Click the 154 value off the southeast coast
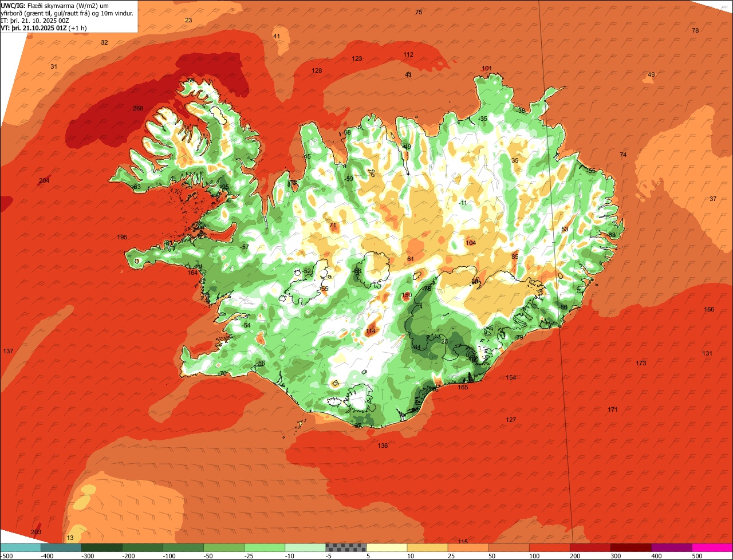The image size is (733, 560). tap(511, 377)
